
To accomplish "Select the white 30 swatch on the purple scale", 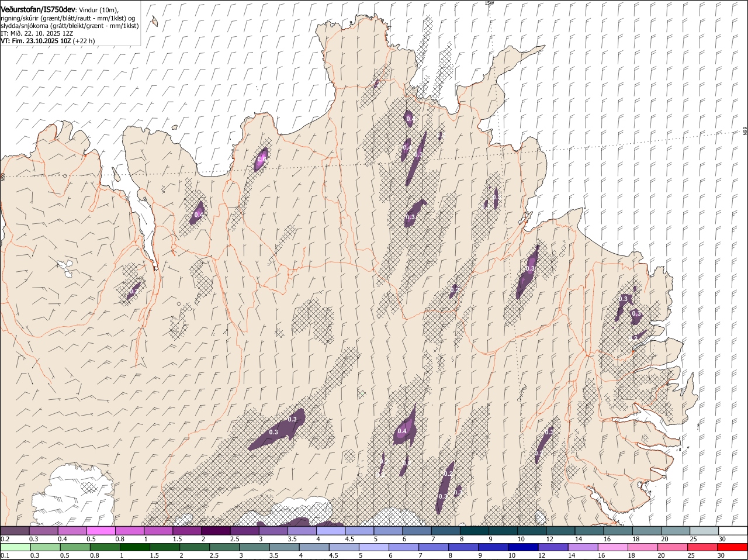I will (x=733, y=530).
